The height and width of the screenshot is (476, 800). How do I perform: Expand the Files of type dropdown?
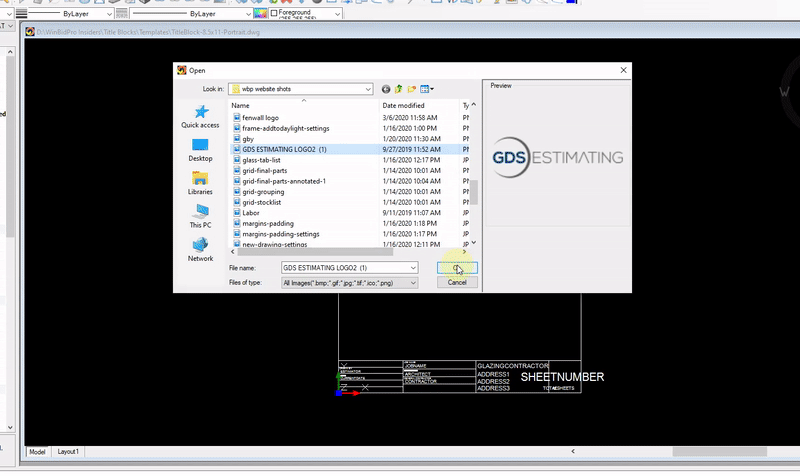pyautogui.click(x=413, y=283)
